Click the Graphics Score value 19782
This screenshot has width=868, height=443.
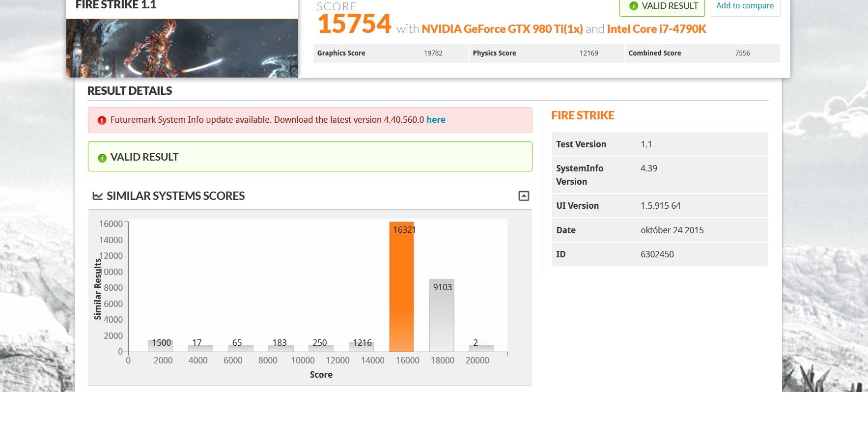click(x=433, y=53)
